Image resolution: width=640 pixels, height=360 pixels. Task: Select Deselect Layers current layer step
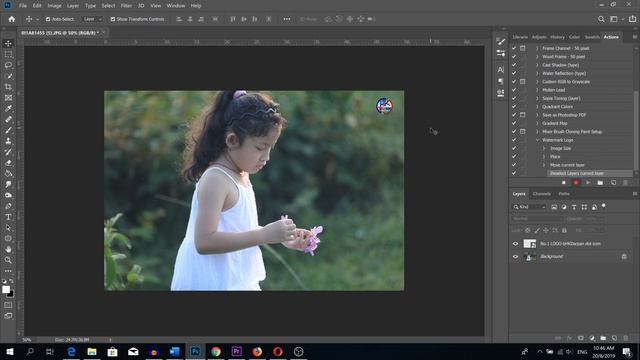click(x=577, y=173)
